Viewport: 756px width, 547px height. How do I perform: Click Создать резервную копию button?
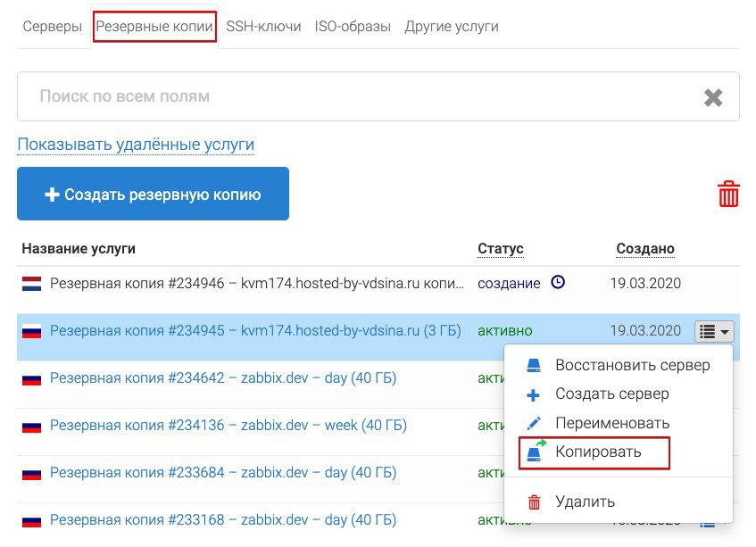[153, 194]
